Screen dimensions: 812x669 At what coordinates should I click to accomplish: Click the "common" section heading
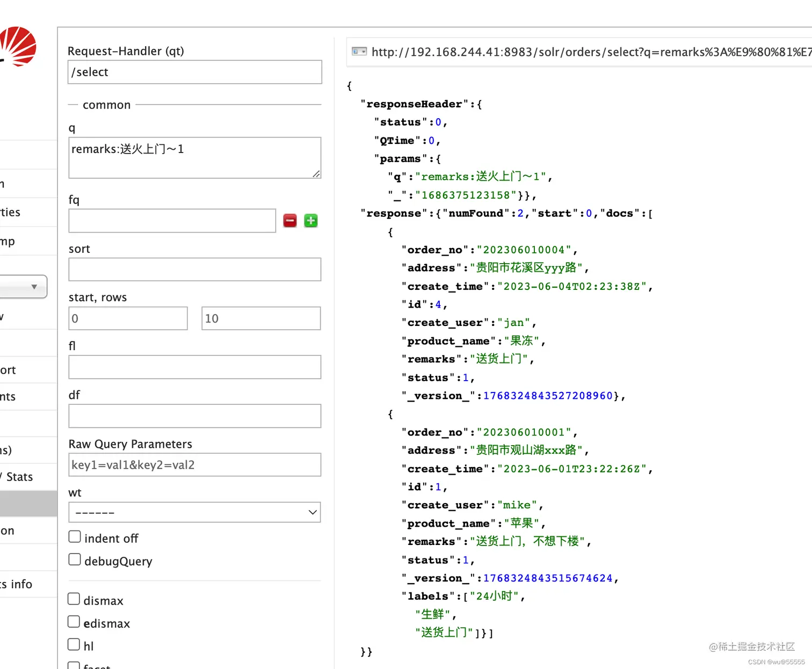[106, 105]
